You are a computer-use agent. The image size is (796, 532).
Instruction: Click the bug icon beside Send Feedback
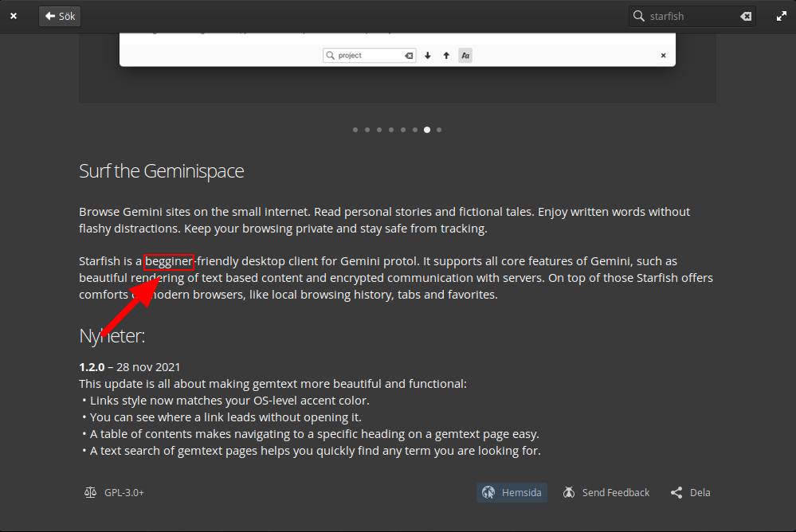(569, 492)
